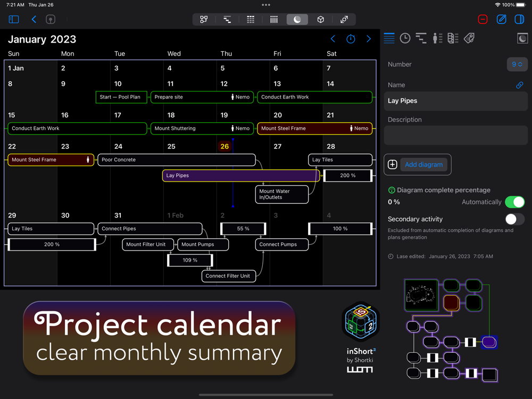Toggle the left sidebar panel icon
The image size is (532, 399).
point(14,19)
